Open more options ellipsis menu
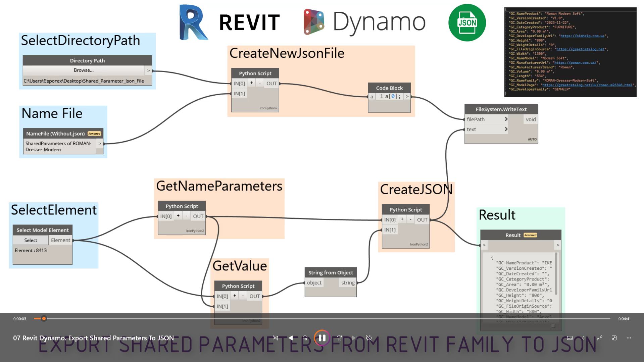 [x=629, y=338]
